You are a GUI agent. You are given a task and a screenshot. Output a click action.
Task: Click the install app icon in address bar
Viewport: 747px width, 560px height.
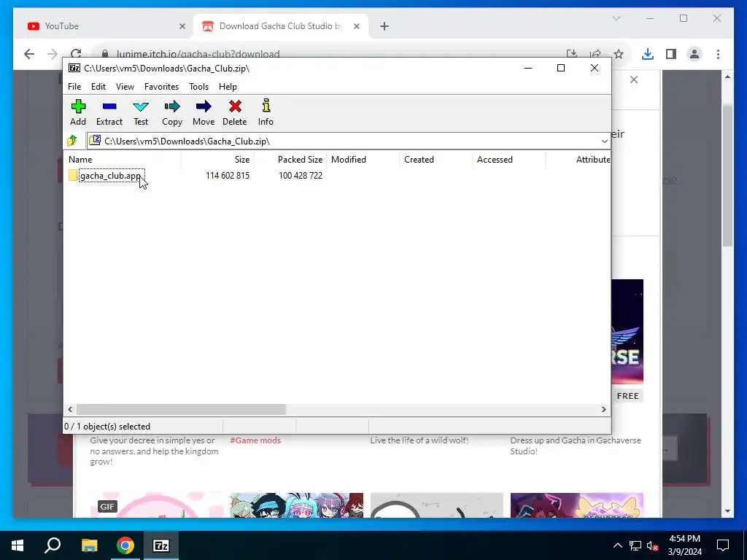pos(572,54)
